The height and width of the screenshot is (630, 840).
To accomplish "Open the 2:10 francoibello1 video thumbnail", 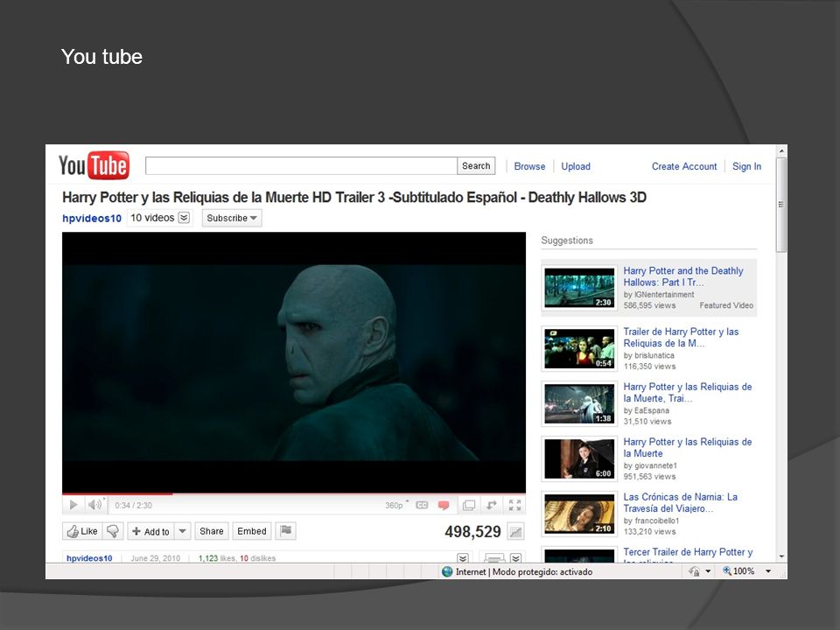I will click(579, 514).
